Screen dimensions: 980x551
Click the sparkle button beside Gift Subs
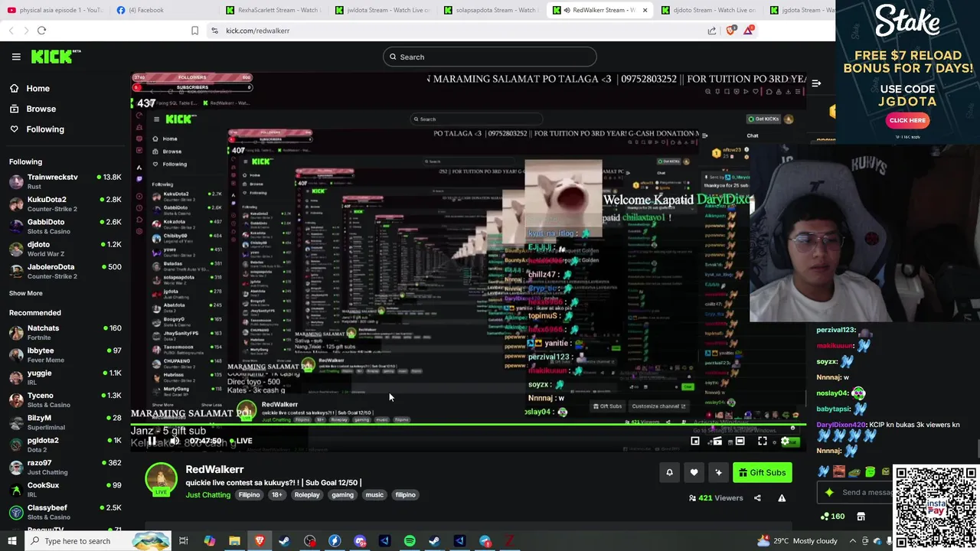coord(718,473)
